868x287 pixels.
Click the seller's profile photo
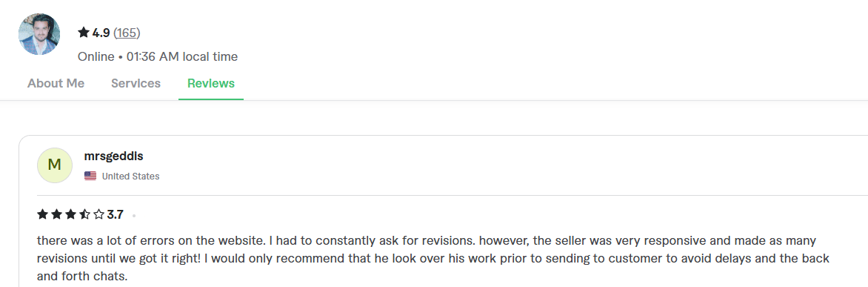[x=39, y=34]
